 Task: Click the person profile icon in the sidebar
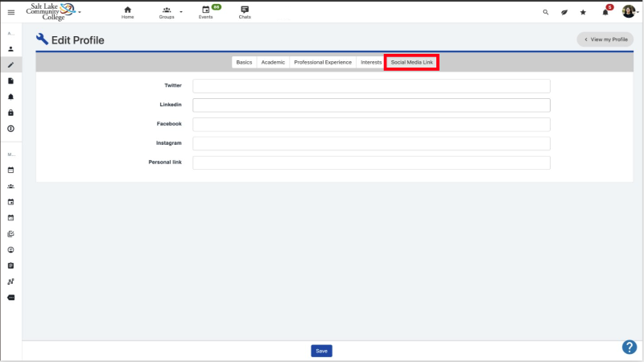[11, 49]
